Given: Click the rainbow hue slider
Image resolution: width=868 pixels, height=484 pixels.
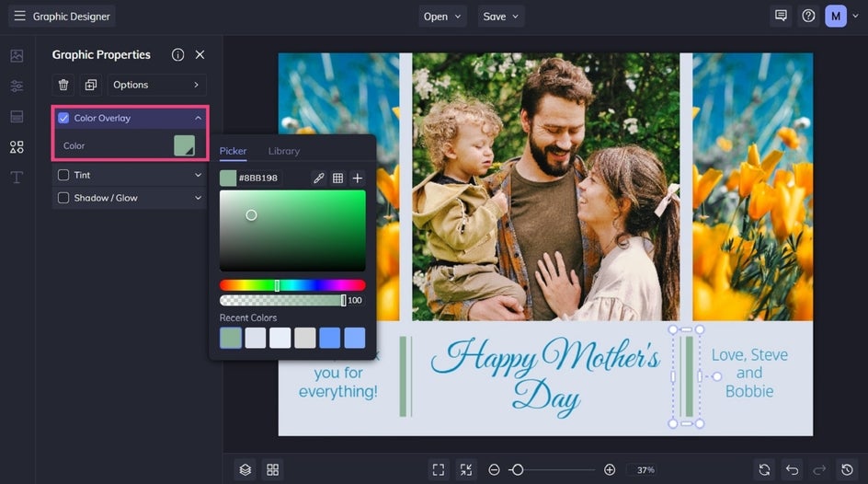Looking at the screenshot, I should [x=292, y=285].
